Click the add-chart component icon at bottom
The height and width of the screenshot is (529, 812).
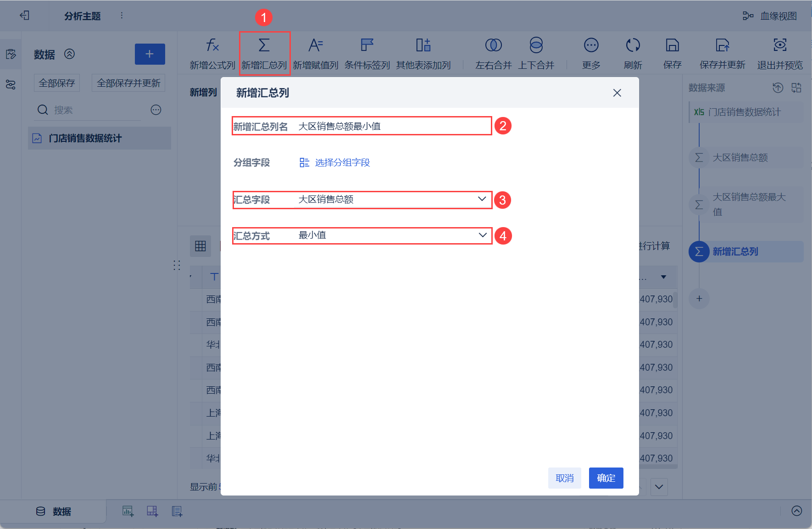pyautogui.click(x=128, y=511)
